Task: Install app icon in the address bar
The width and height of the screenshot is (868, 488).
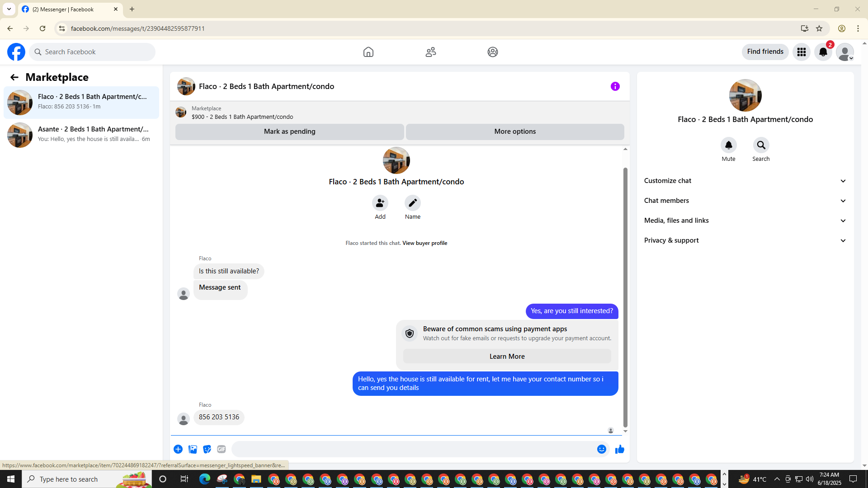Action: coord(805,28)
